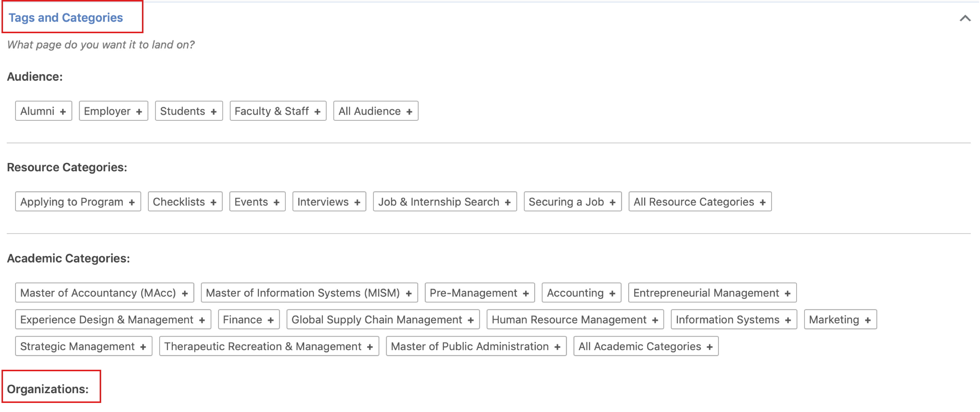Select Job & Internship Search category
980x412 pixels.
click(x=444, y=202)
